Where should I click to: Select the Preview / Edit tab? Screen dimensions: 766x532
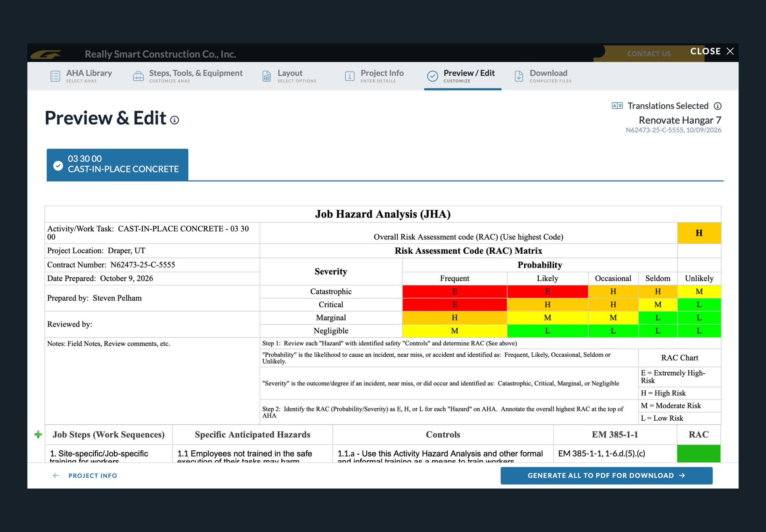(462, 76)
